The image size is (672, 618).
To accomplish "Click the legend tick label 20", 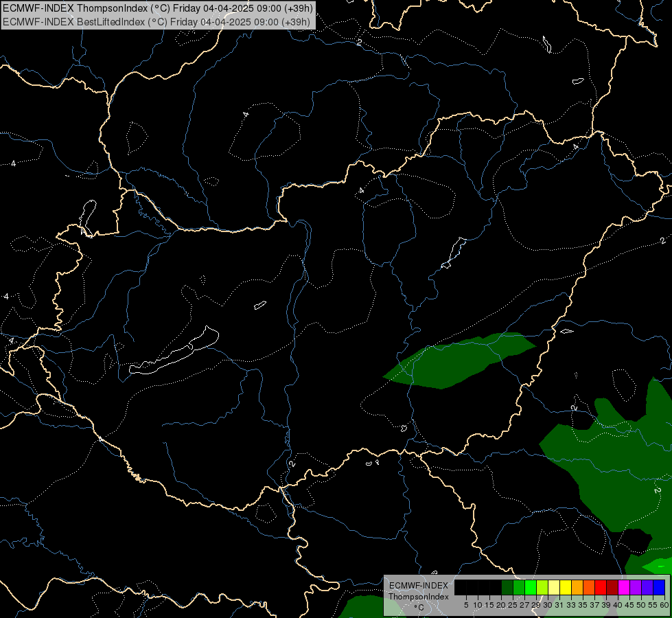I will (x=501, y=605).
